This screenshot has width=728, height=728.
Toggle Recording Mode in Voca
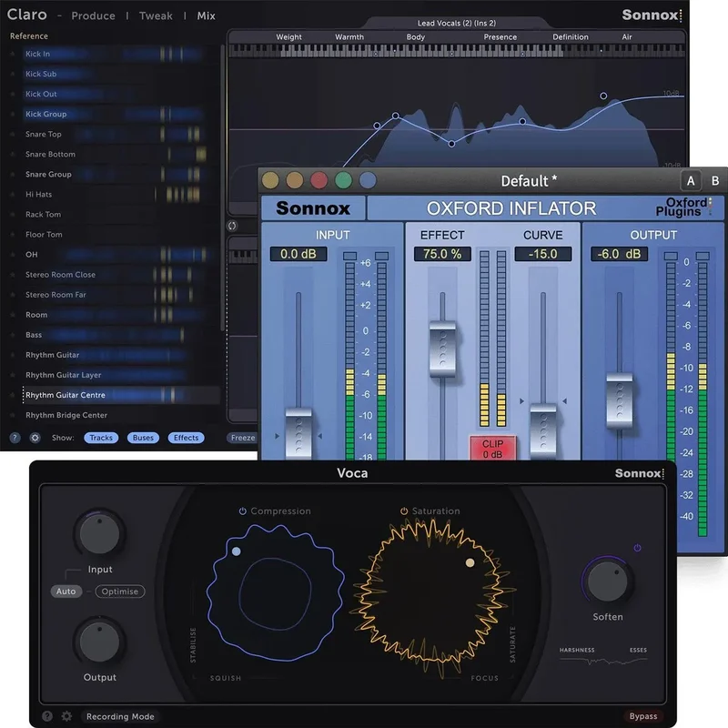point(120,716)
